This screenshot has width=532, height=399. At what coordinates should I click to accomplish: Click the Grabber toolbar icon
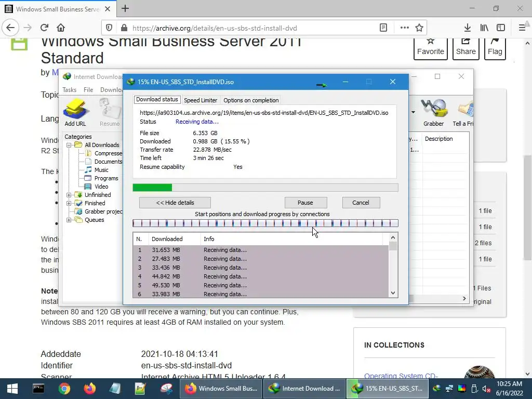433,112
